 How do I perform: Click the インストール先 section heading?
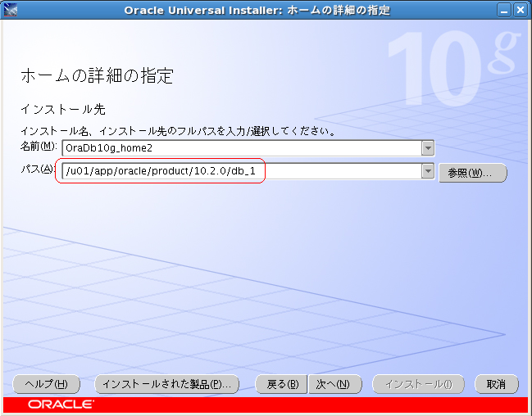(x=63, y=109)
